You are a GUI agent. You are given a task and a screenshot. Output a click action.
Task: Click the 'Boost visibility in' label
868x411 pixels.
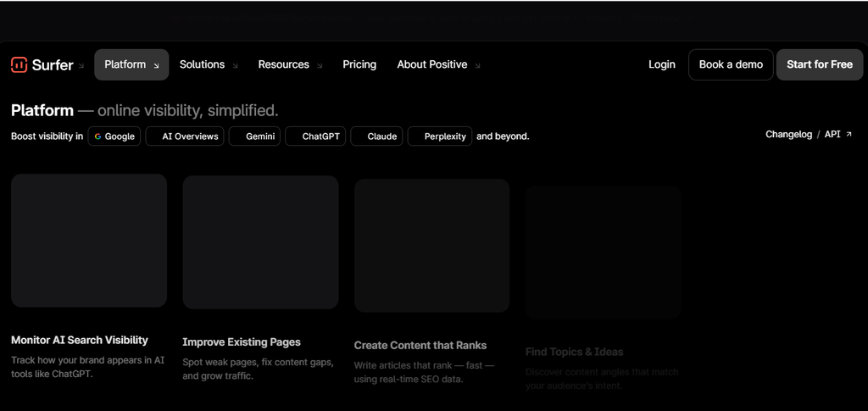(47, 136)
